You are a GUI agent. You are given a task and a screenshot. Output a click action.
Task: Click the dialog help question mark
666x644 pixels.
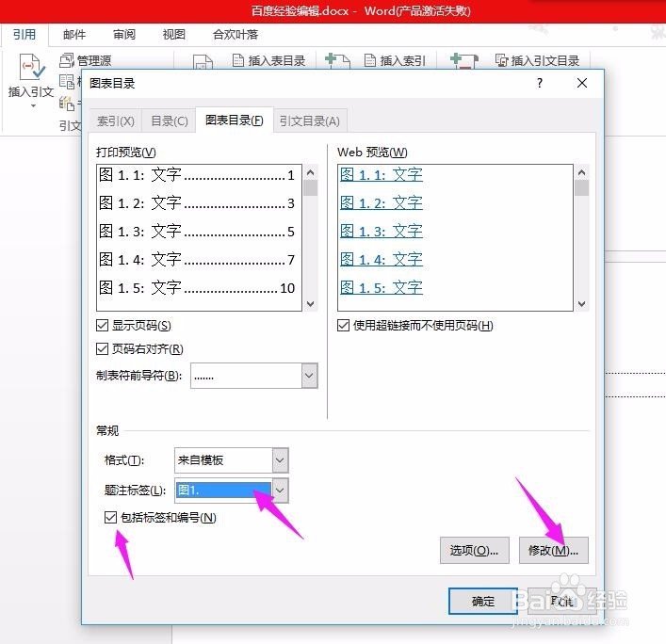point(540,83)
